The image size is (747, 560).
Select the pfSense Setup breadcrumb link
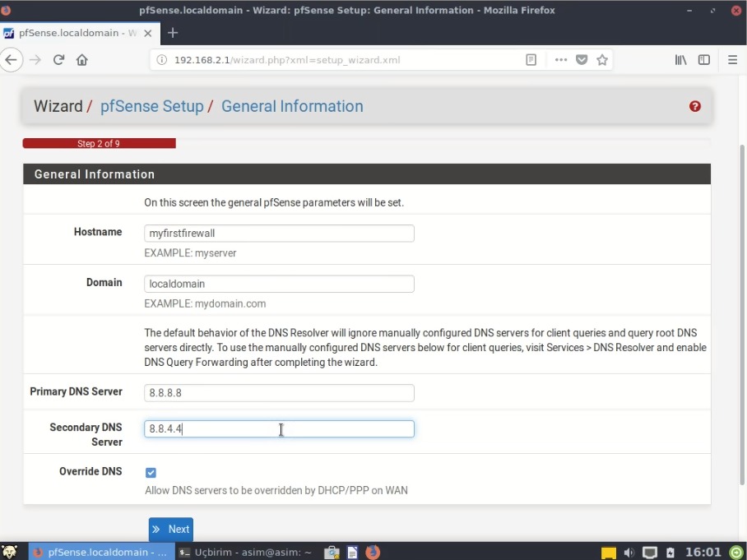[151, 106]
